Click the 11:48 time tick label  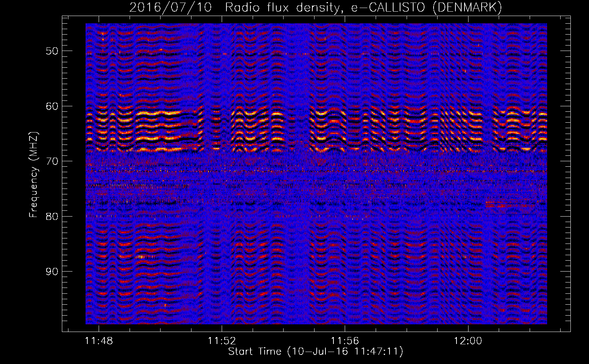[99, 341]
